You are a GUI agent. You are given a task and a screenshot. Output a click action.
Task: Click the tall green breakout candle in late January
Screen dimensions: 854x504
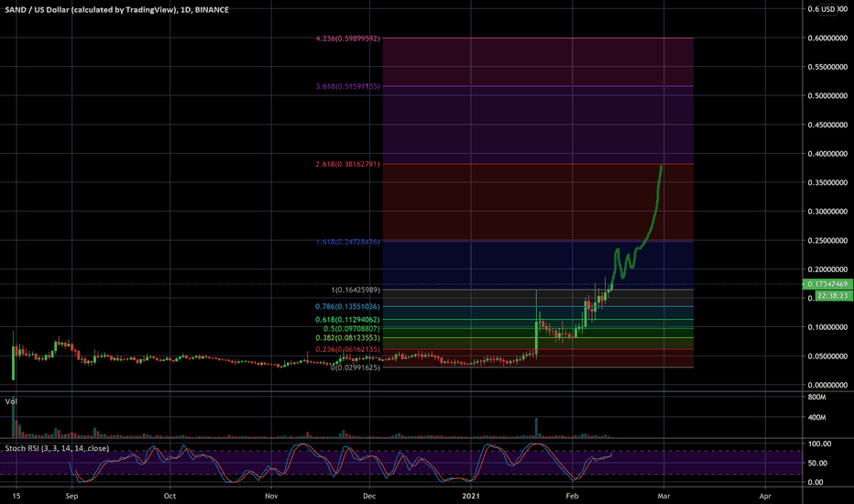536,336
